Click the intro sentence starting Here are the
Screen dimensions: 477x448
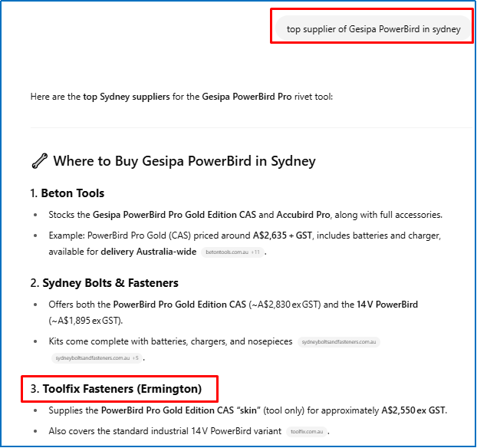pos(182,97)
